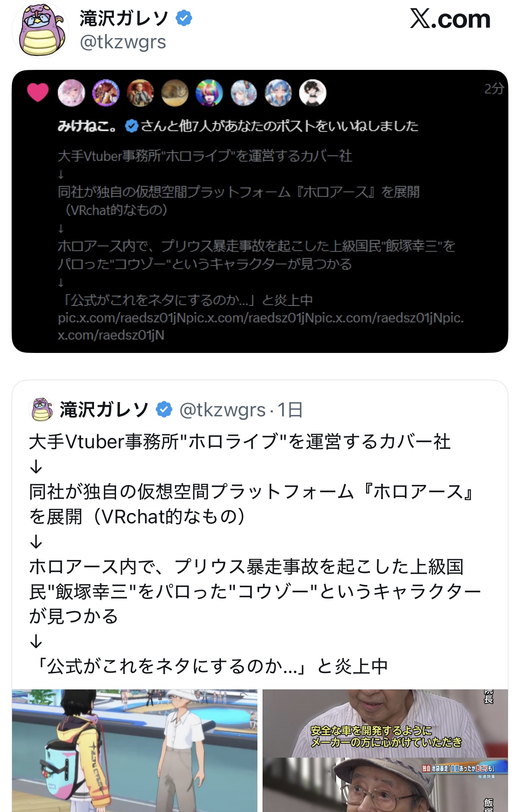520x812 pixels.
Task: Open @tkzwgrs handle in the quoted post
Action: [x=222, y=410]
